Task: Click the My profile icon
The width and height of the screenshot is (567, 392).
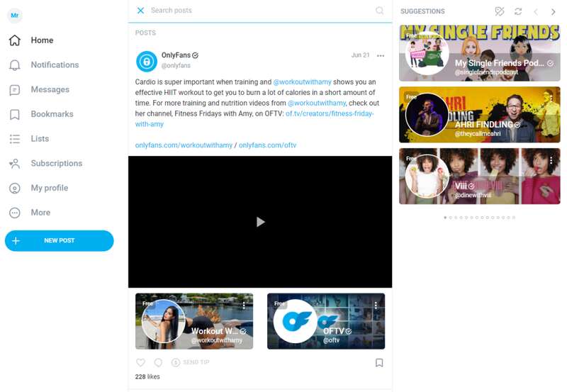Action: (15, 188)
